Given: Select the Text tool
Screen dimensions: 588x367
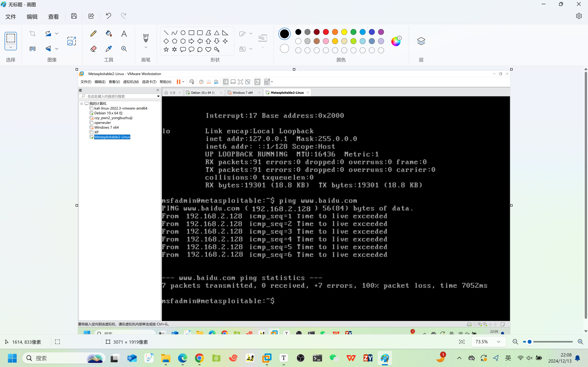Looking at the screenshot, I should [124, 33].
